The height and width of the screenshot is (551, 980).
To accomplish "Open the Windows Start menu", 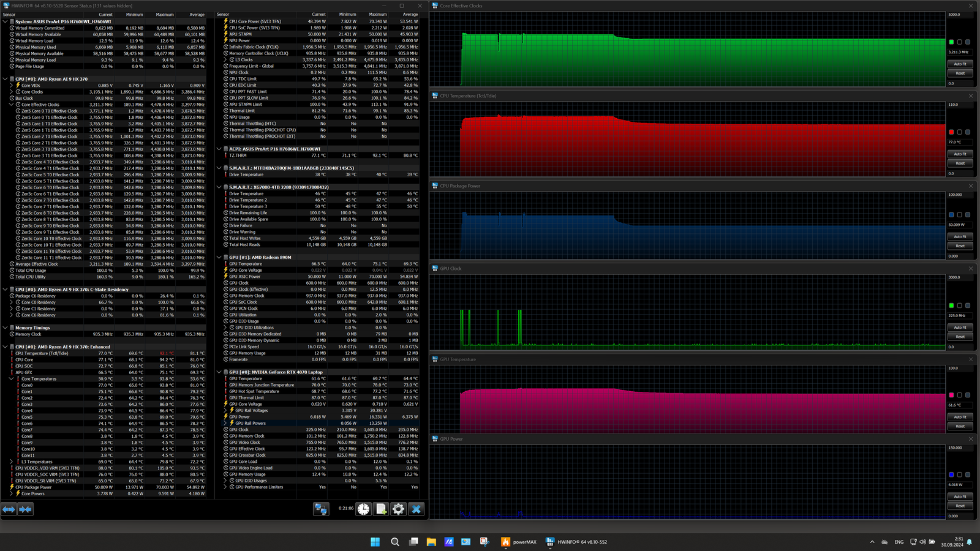I will tap(375, 542).
